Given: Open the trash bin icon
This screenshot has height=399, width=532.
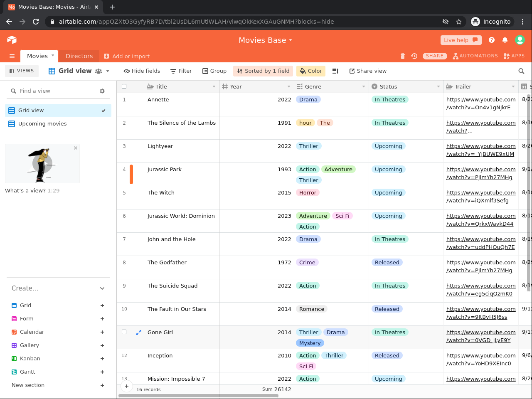Looking at the screenshot, I should [402, 56].
